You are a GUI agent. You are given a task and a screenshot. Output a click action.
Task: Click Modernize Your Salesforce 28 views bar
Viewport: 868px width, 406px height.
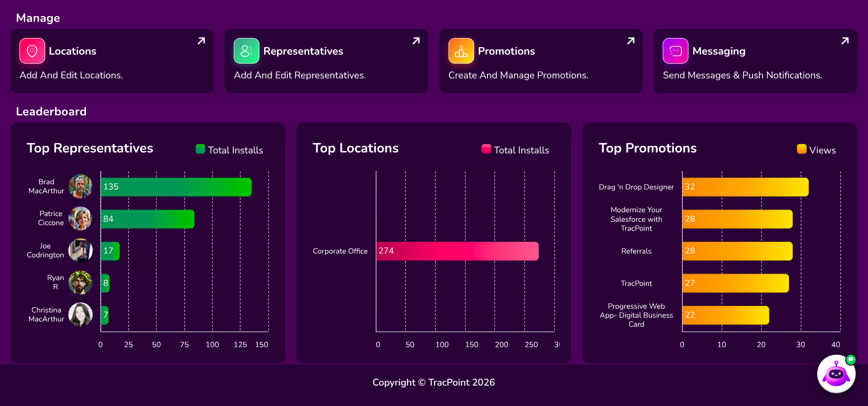[738, 219]
